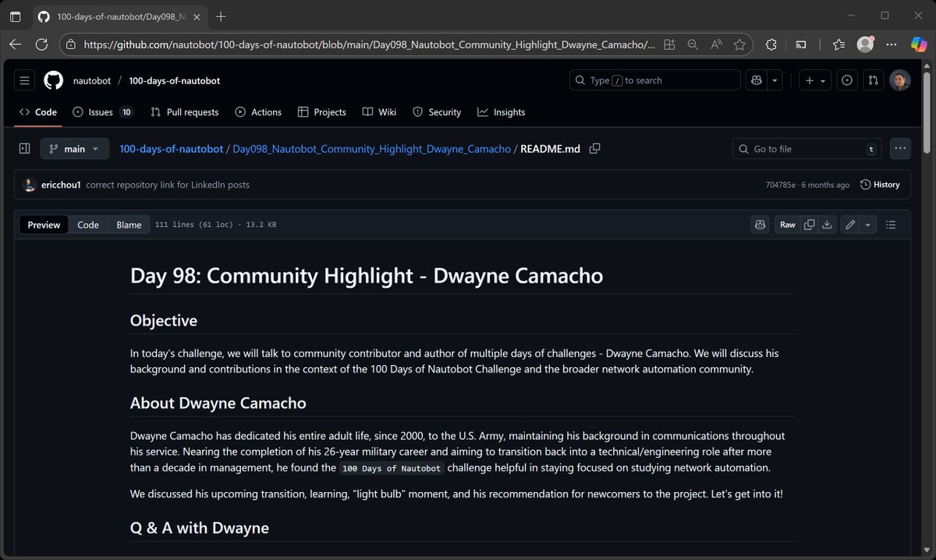The height and width of the screenshot is (560, 936).
Task: Open the Edge settings ellipsis menu
Action: (892, 44)
